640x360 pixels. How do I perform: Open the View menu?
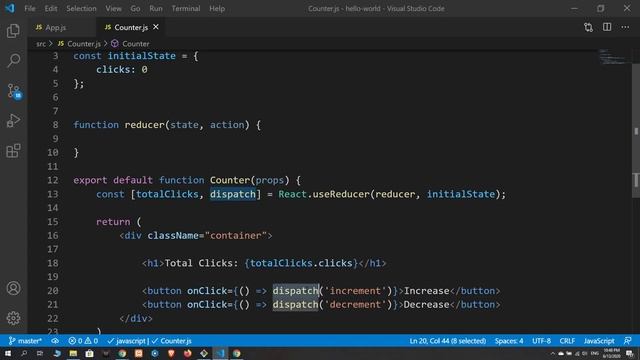point(113,8)
